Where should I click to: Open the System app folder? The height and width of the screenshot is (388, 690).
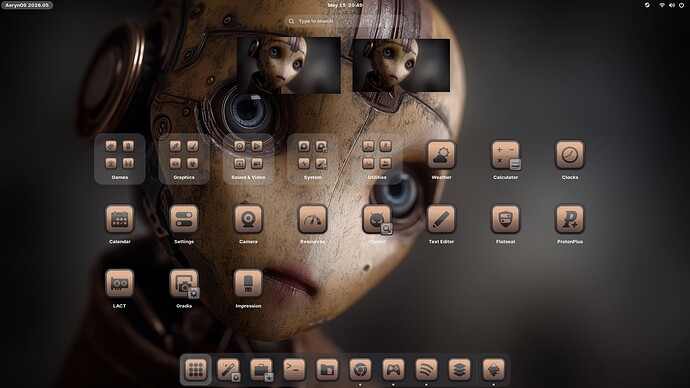(312, 159)
